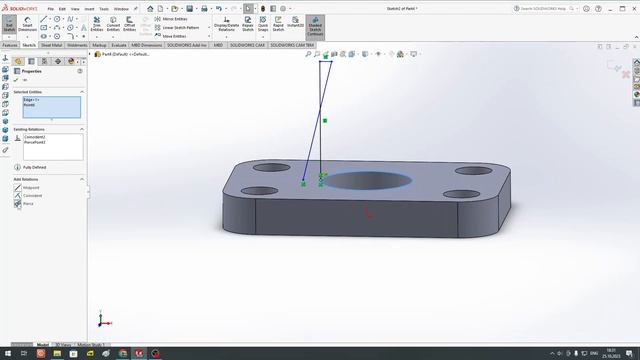This screenshot has width=640, height=360.
Task: Switch to the SOLIDWORKS CAM ribbon tab
Action: point(247,45)
